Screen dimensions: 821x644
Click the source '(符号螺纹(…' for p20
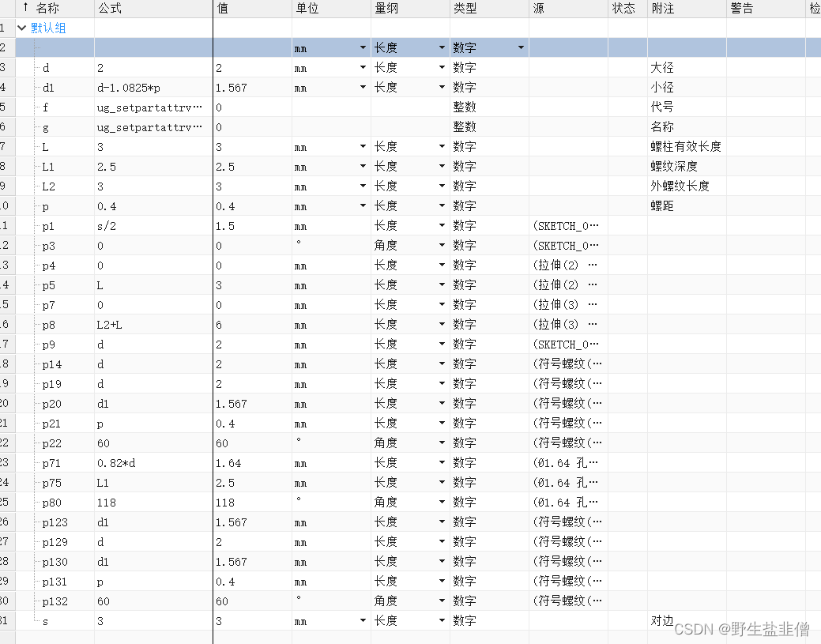point(567,403)
